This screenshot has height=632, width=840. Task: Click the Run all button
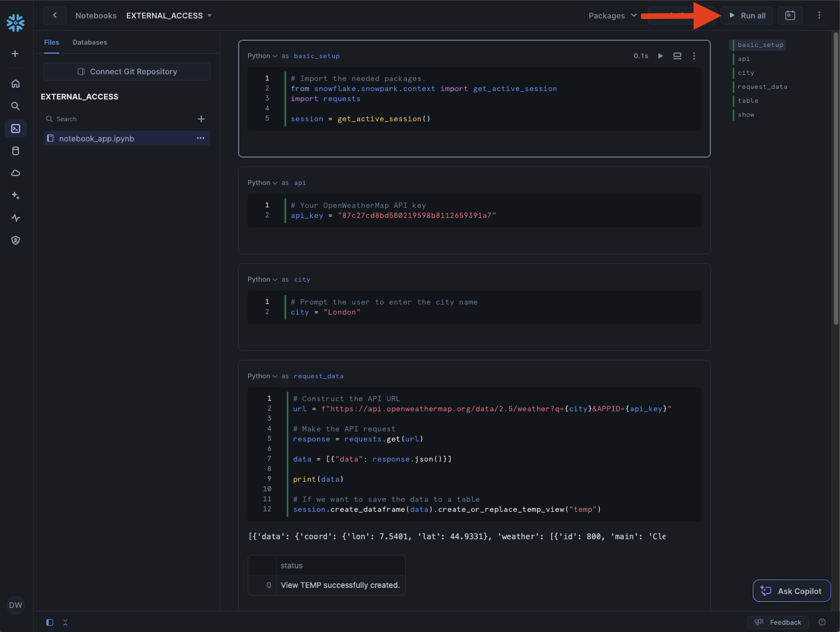click(747, 16)
